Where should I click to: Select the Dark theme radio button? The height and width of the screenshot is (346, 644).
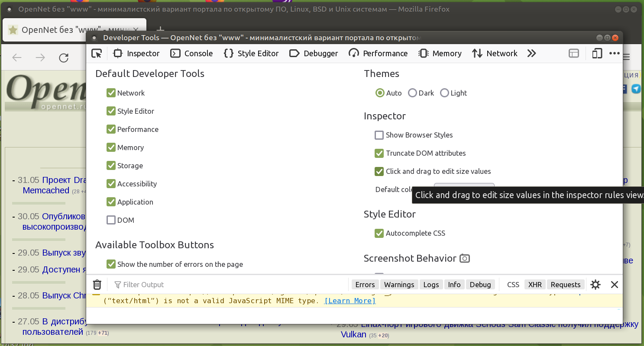click(x=412, y=93)
